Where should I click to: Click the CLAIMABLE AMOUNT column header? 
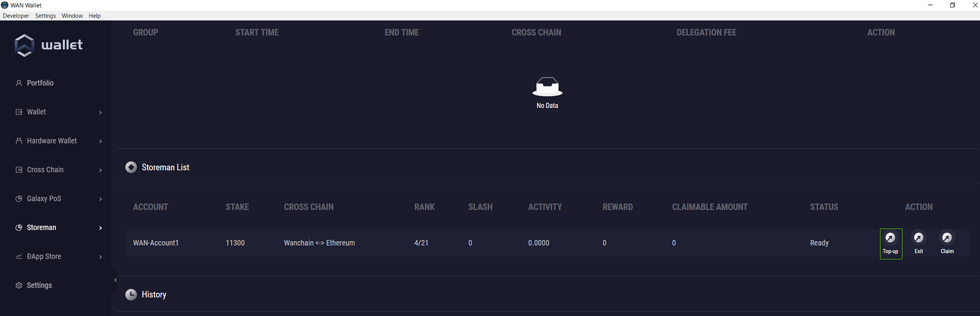click(710, 207)
